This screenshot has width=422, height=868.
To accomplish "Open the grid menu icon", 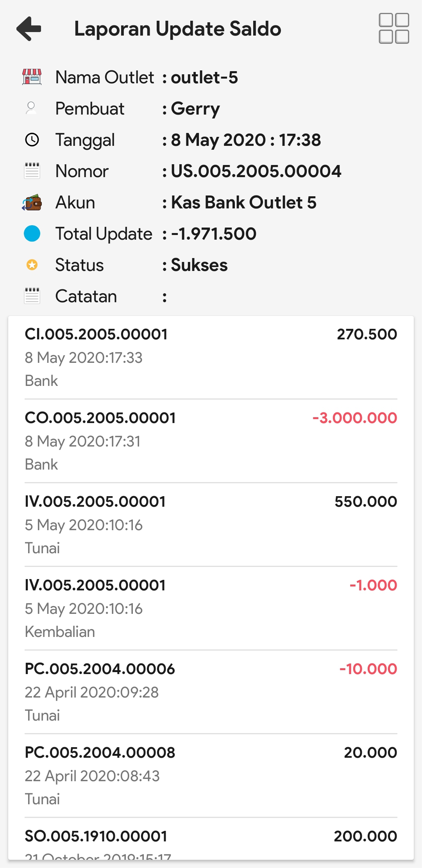I will [393, 29].
